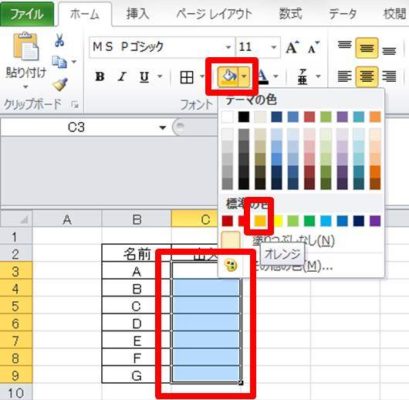Switch to the 数式 tab
The height and width of the screenshot is (400, 409).
(291, 14)
